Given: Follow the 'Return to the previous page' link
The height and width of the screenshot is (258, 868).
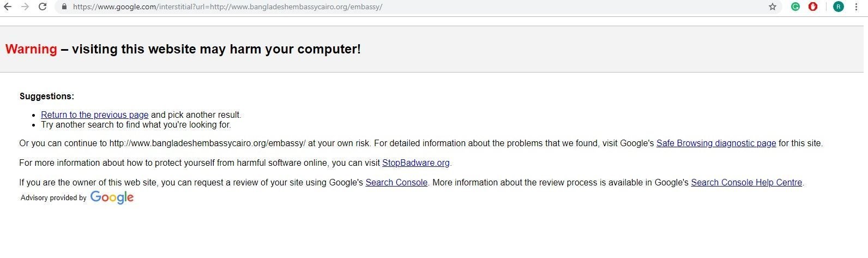Looking at the screenshot, I should tap(94, 115).
